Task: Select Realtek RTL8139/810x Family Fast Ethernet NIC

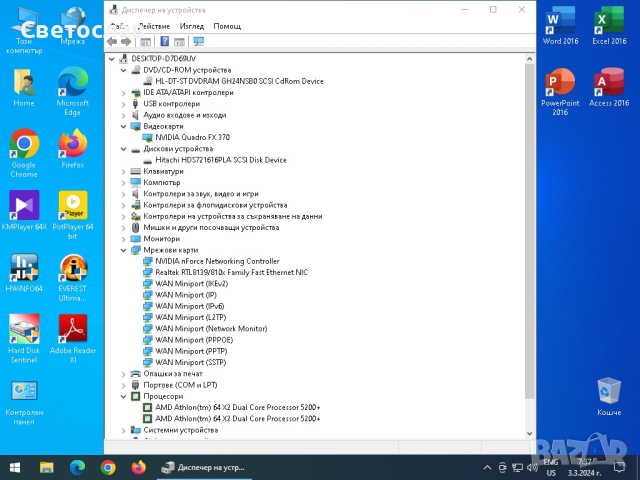Action: click(x=231, y=272)
